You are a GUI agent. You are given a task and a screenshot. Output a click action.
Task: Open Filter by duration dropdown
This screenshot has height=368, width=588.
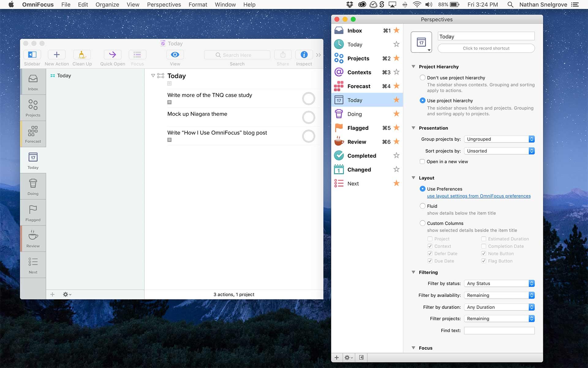(499, 307)
